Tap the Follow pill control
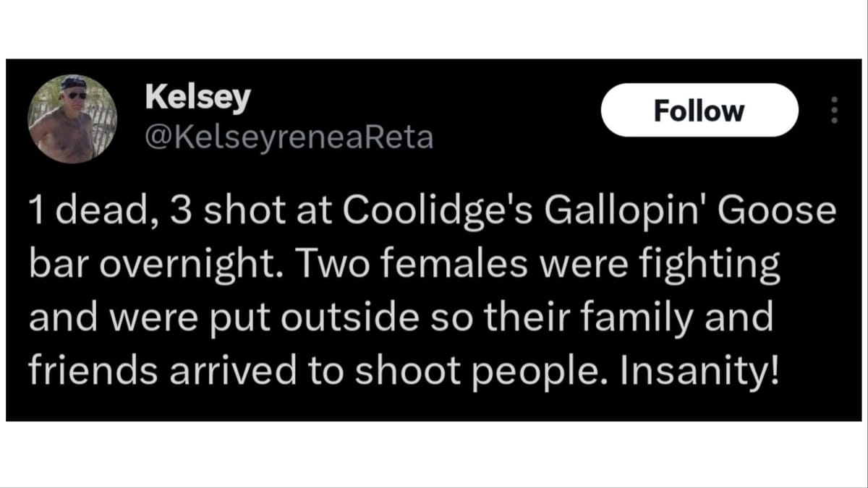868x488 pixels. [699, 110]
